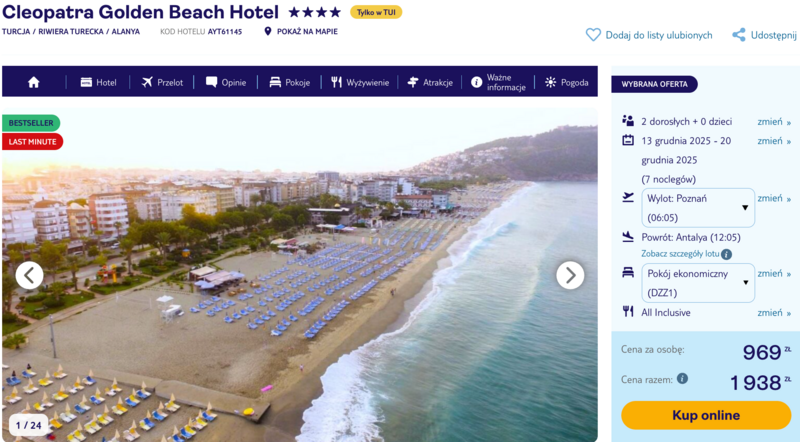The width and height of the screenshot is (800, 442).
Task: Click zmień next to travel dates
Action: point(774,141)
